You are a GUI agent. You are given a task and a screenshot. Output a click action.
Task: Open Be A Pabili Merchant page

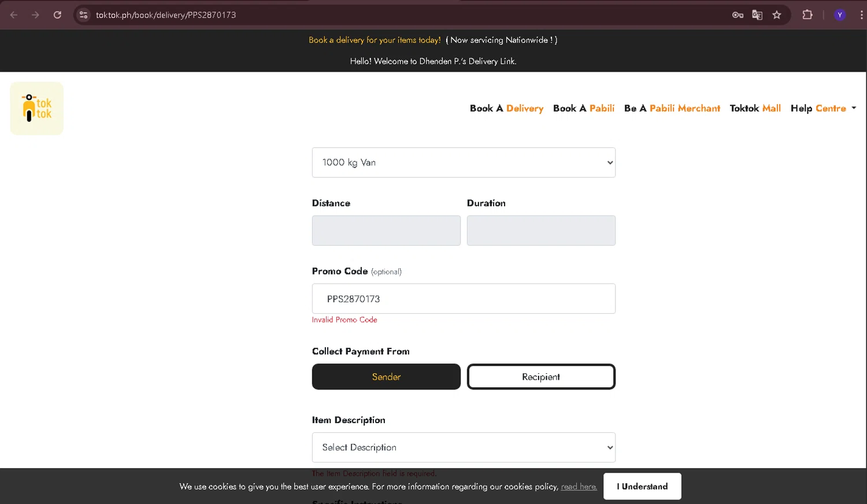[672, 108]
